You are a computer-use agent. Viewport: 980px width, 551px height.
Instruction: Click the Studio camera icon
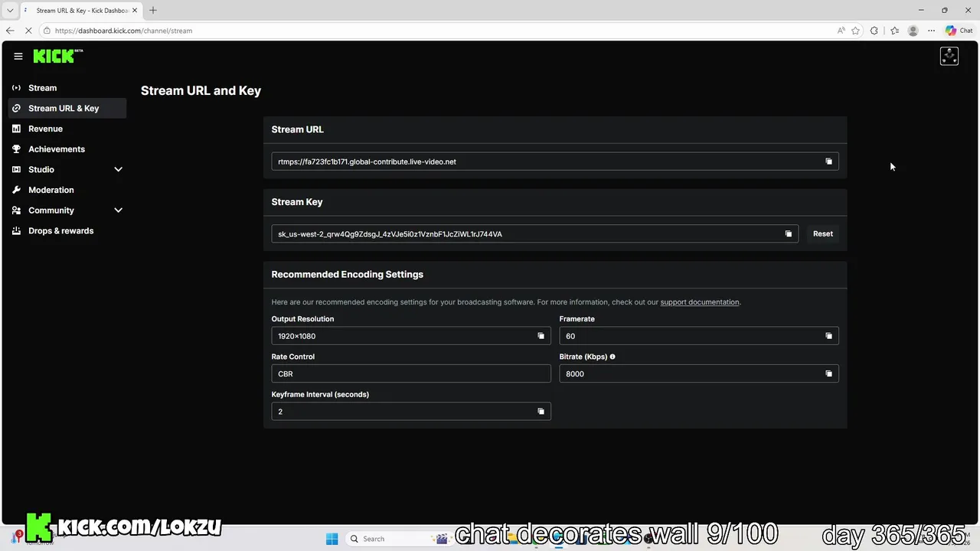coord(16,169)
